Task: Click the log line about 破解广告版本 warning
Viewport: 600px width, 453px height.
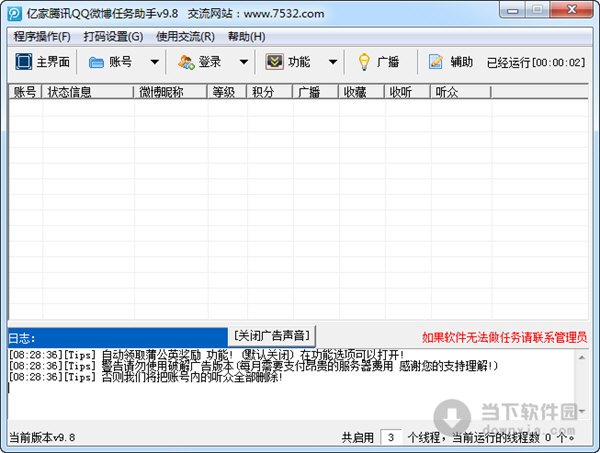Action: [253, 366]
